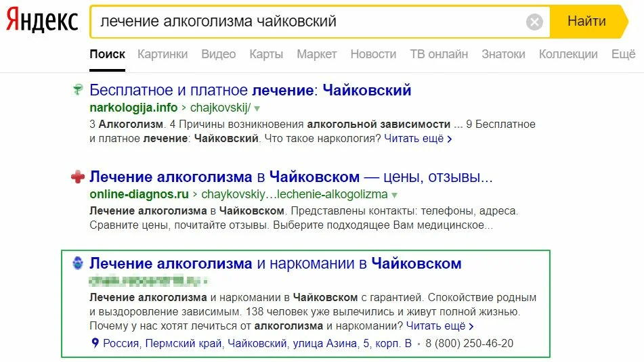
Task: Open the narkologija.info site link
Action: pos(133,108)
